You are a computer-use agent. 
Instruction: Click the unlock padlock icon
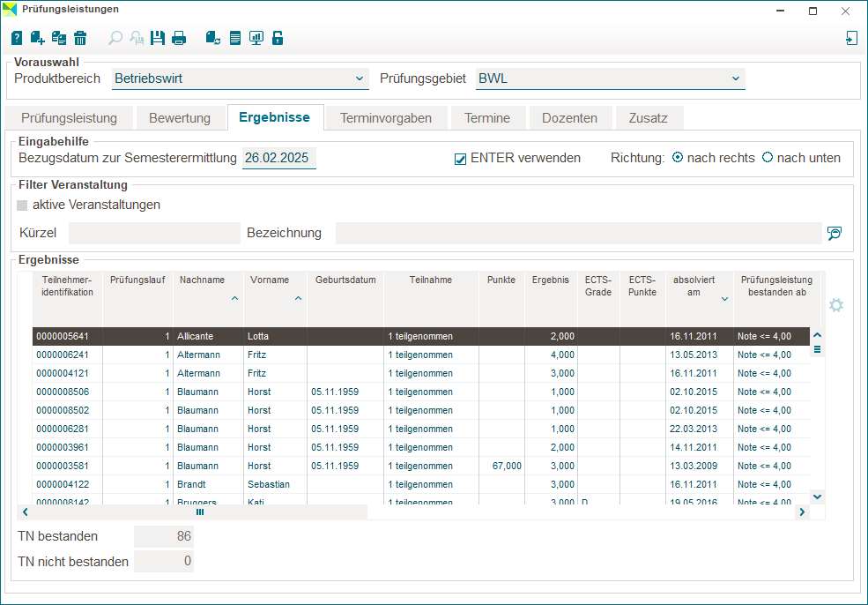point(278,38)
